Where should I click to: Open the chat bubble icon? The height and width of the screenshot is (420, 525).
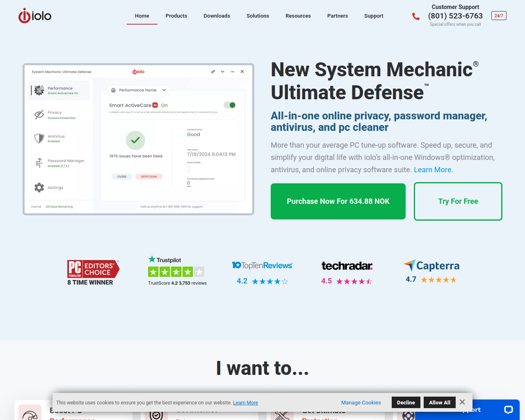(x=509, y=410)
